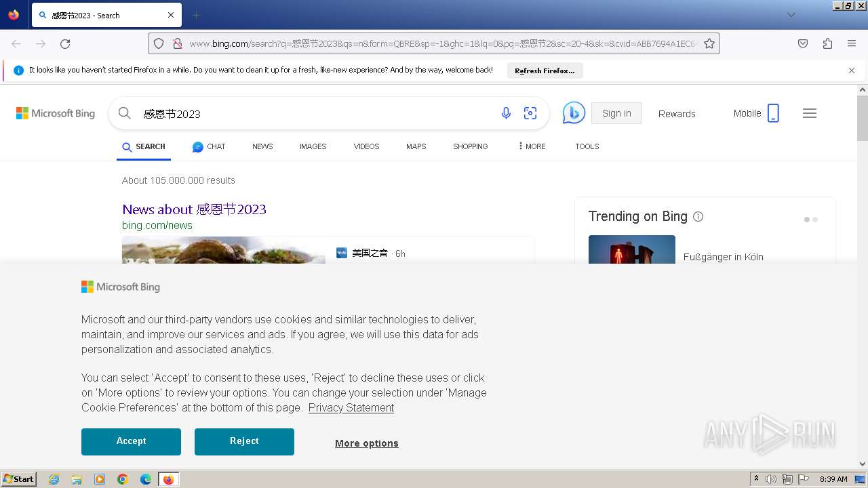Bookmark this page with star icon
Image resolution: width=868 pixels, height=488 pixels.
coord(709,43)
